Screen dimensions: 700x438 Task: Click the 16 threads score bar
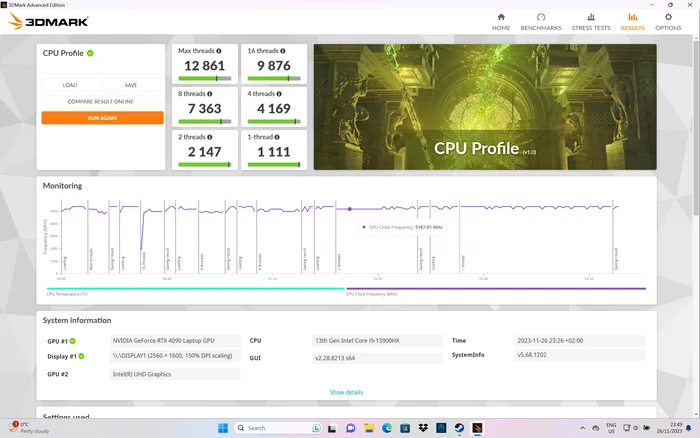pyautogui.click(x=274, y=78)
